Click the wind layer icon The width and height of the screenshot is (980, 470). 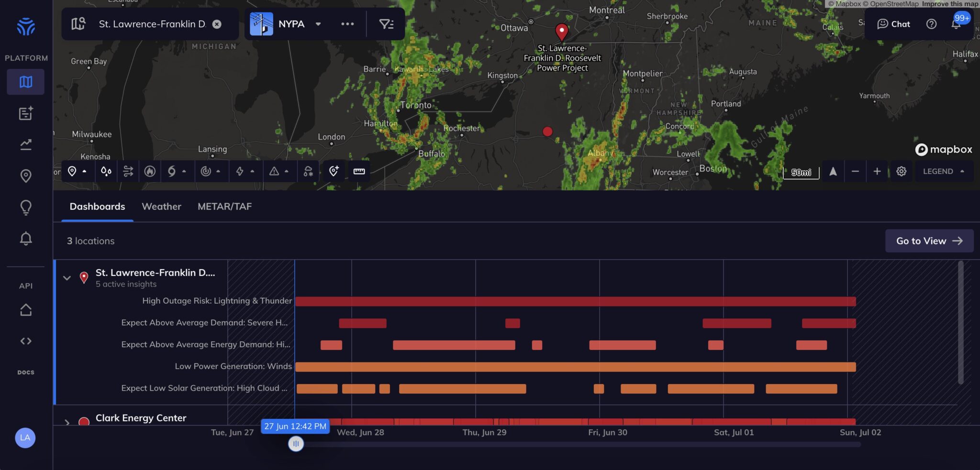tap(128, 171)
